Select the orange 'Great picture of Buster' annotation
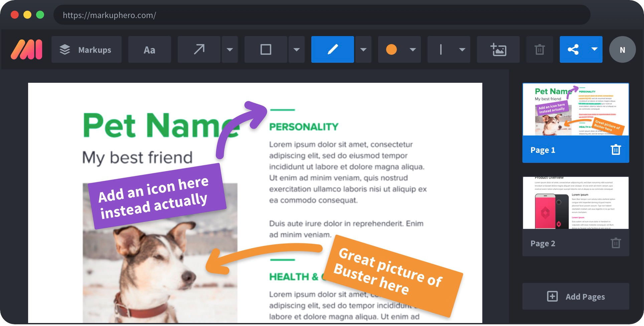The width and height of the screenshot is (644, 326). pos(393,276)
